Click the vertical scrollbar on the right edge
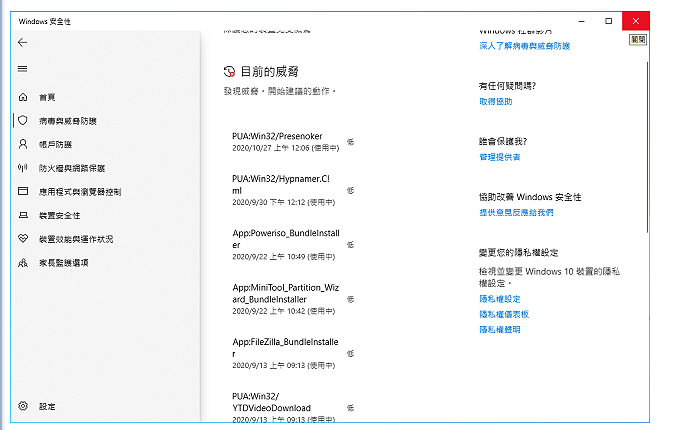680x430 pixels. (x=647, y=147)
